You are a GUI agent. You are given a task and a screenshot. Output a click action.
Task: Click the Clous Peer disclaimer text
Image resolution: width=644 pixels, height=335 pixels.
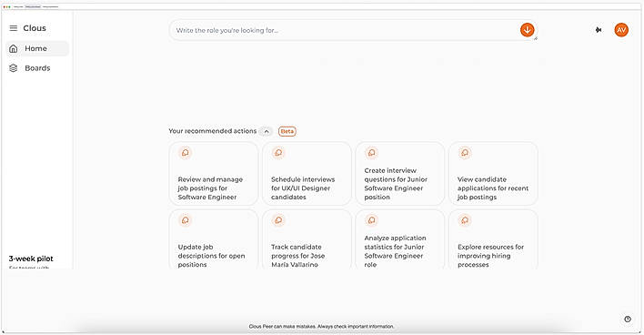[x=322, y=327]
